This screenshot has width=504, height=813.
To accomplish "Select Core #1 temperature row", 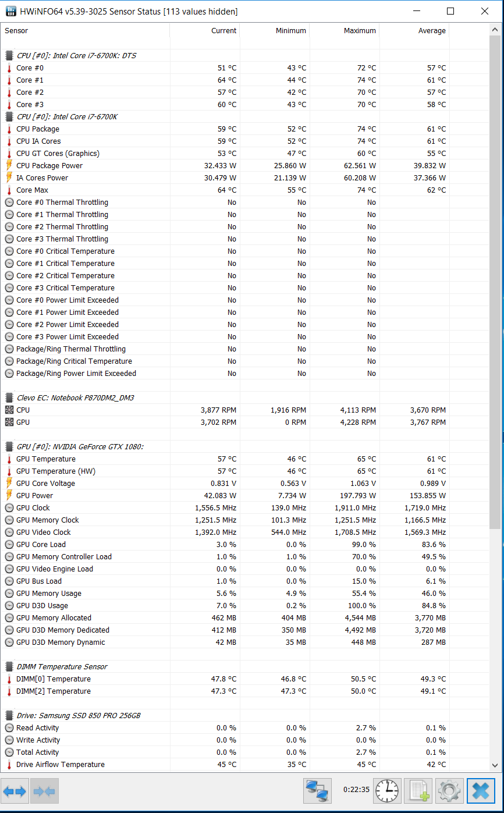I will pos(245,80).
